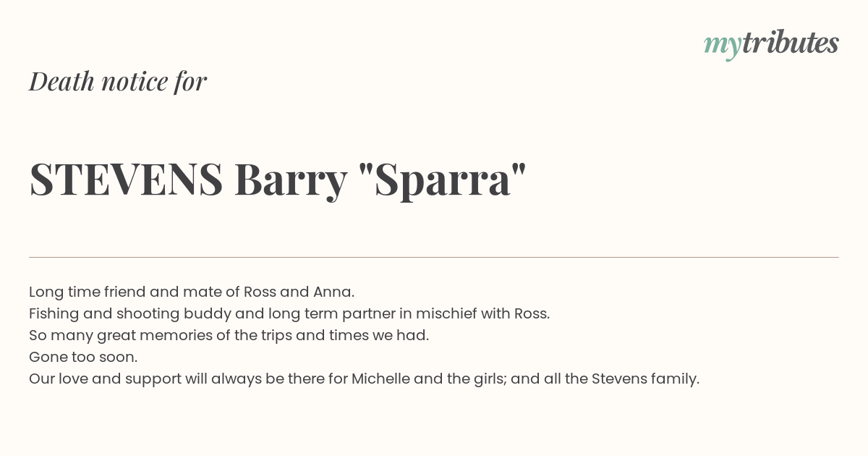
Task: Click the nickname "Sparra" in the title
Action: (x=443, y=181)
